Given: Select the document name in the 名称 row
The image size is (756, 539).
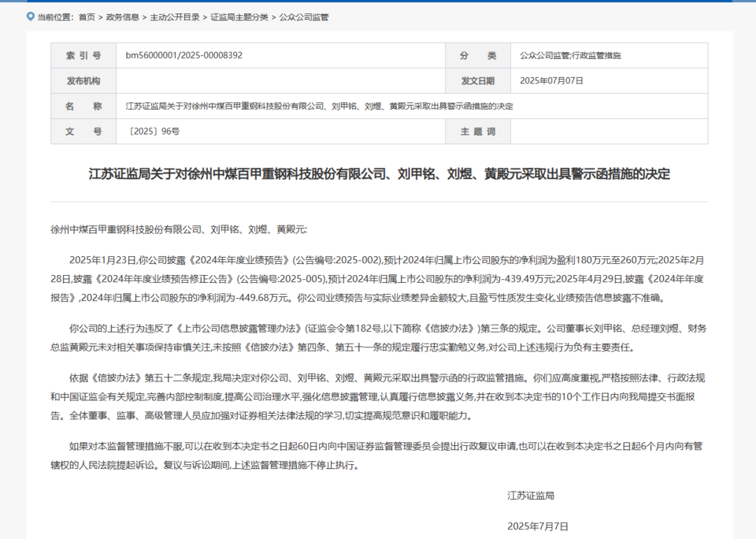Looking at the screenshot, I should click(319, 106).
